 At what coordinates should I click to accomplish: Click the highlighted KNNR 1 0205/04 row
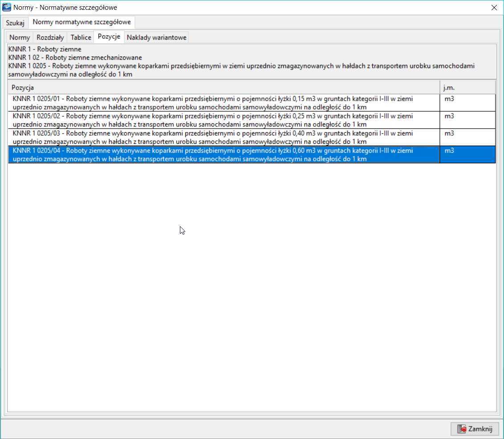(x=223, y=155)
